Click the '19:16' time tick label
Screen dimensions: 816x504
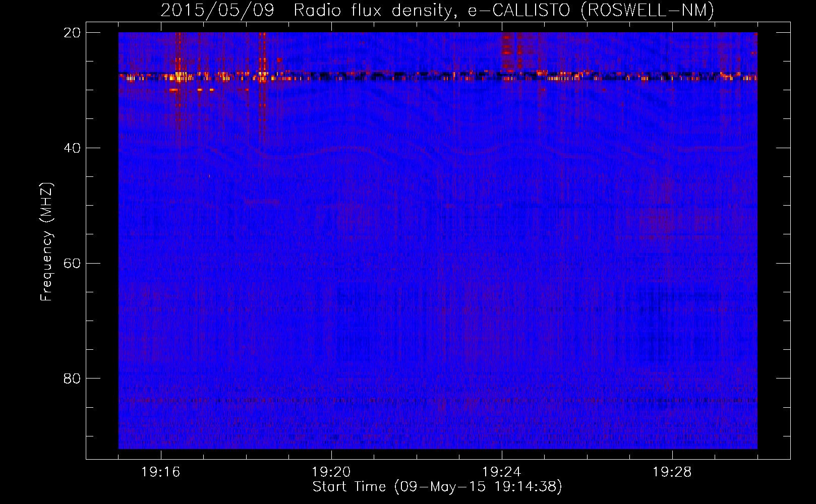pos(160,472)
